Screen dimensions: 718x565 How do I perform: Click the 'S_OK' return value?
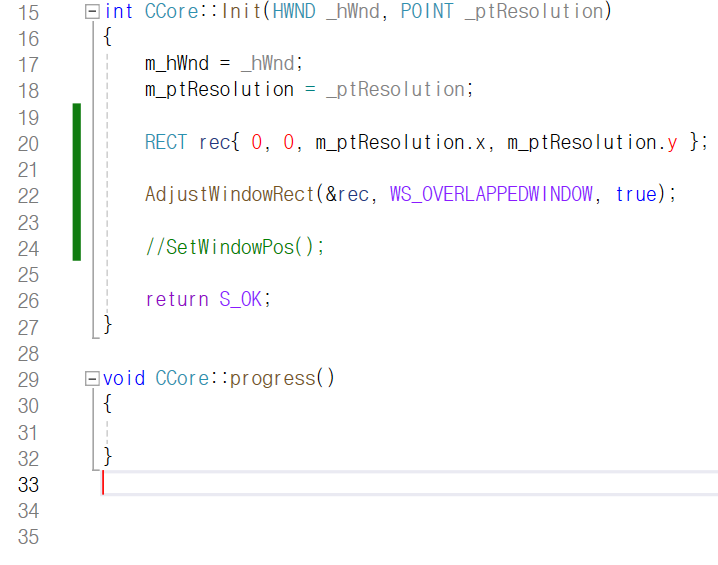click(x=240, y=299)
